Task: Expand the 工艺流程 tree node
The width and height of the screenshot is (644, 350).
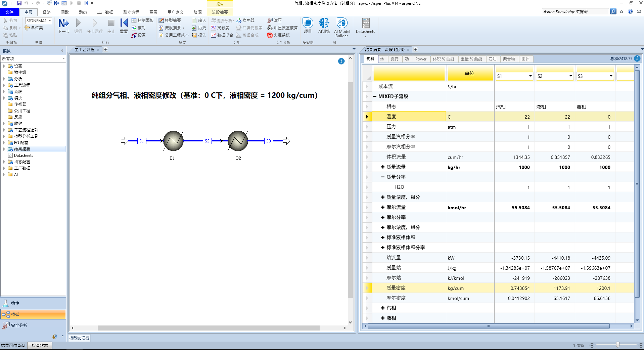Action: (x=4, y=85)
